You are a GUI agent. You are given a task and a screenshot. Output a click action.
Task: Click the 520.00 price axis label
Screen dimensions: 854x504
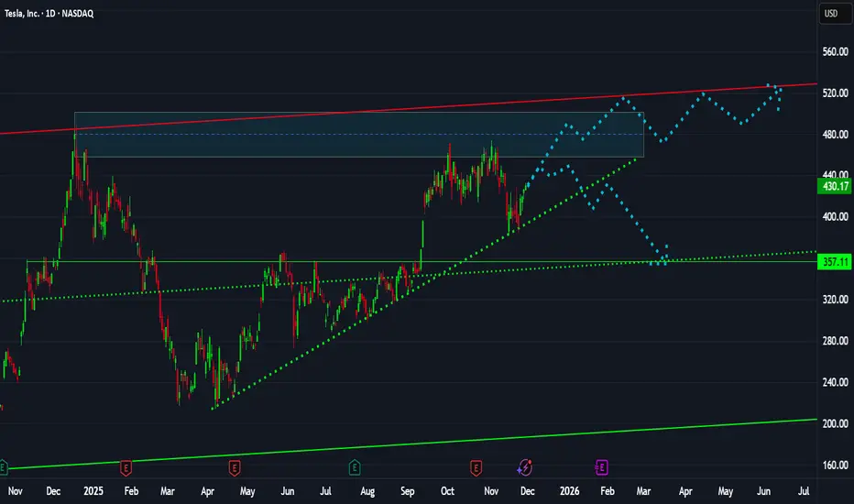click(x=835, y=93)
